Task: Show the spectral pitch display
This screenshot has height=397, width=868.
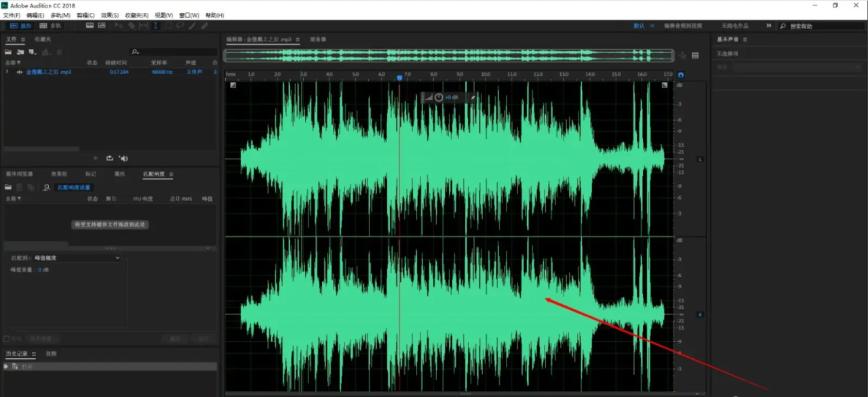Action: (102, 26)
